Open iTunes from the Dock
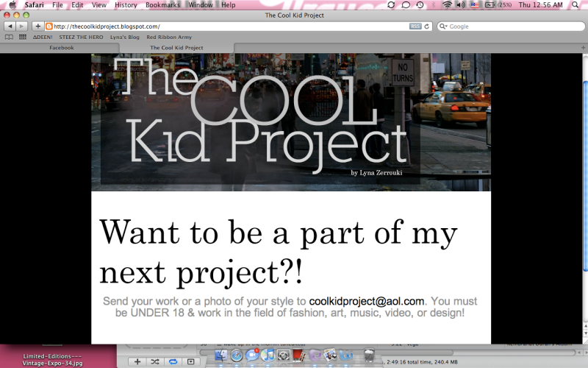Screen dimensions: 588x368 pyautogui.click(x=268, y=355)
